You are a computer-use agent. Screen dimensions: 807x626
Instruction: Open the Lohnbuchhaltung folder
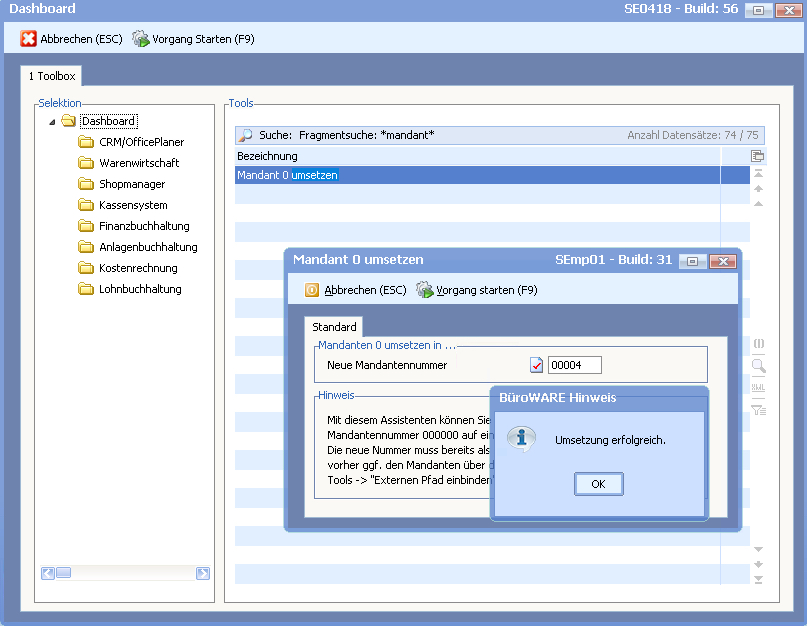[140, 289]
